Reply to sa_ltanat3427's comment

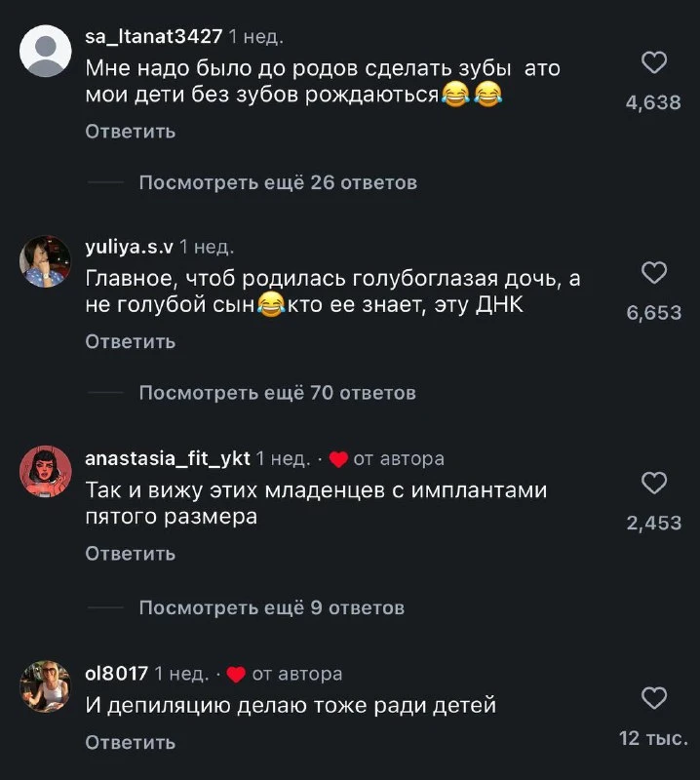point(131,132)
